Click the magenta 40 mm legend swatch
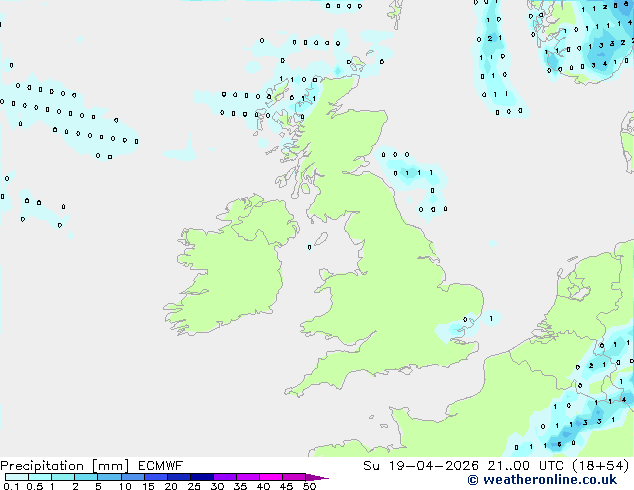This screenshot has height=490, width=634. click(x=271, y=477)
